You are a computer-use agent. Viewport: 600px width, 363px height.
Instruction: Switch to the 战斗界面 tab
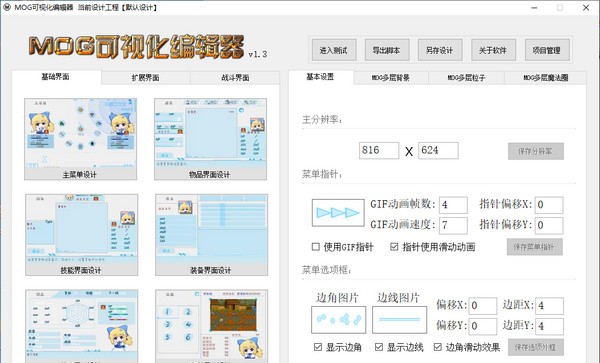(235, 78)
